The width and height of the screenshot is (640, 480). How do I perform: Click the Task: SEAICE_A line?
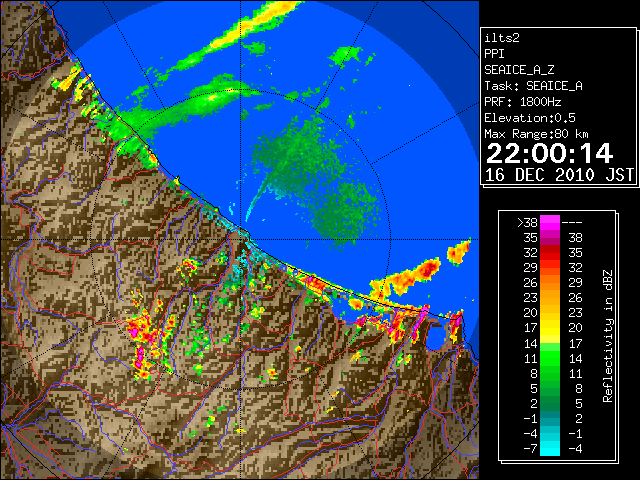point(533,86)
